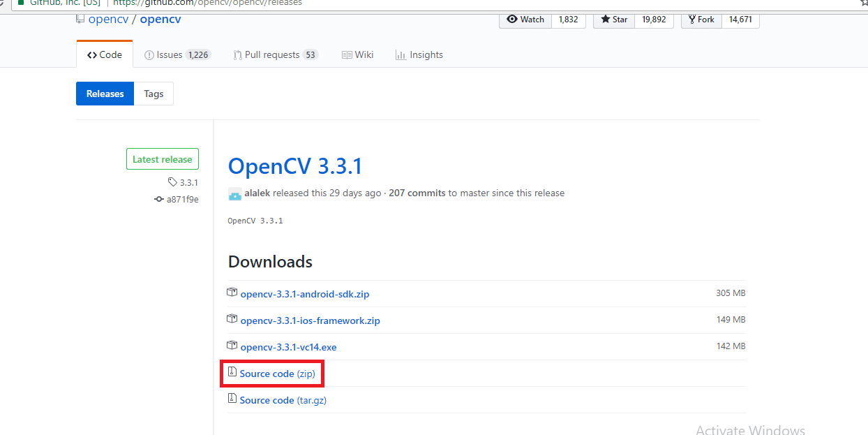868x435 pixels.
Task: Download Source code (tar.gz)
Action: tap(283, 400)
